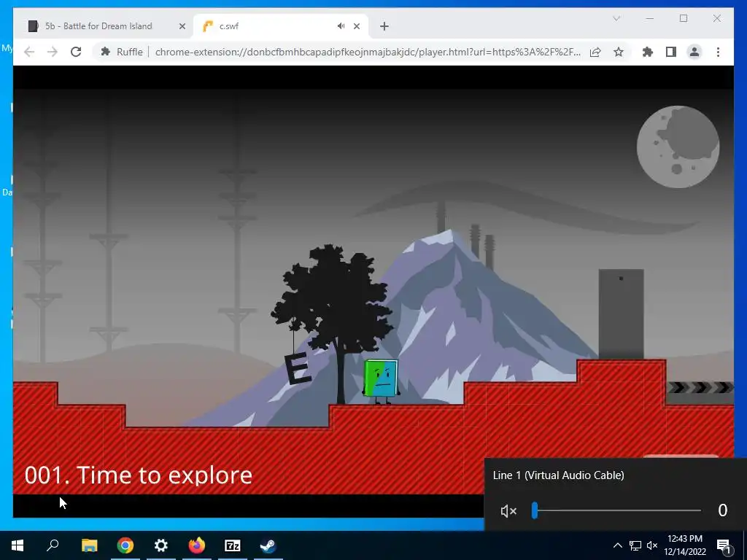This screenshot has height=560, width=747.
Task: Maximize the Chrome window
Action: (x=684, y=18)
